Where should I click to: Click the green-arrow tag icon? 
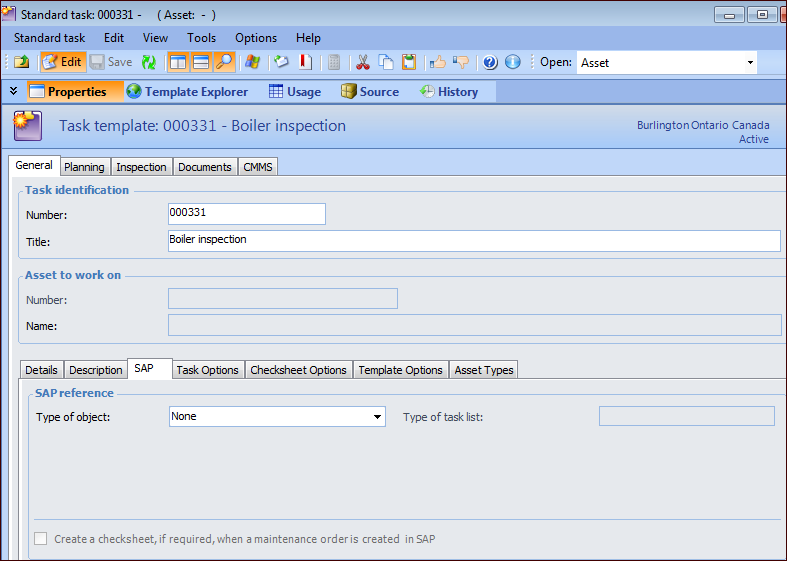coord(282,62)
